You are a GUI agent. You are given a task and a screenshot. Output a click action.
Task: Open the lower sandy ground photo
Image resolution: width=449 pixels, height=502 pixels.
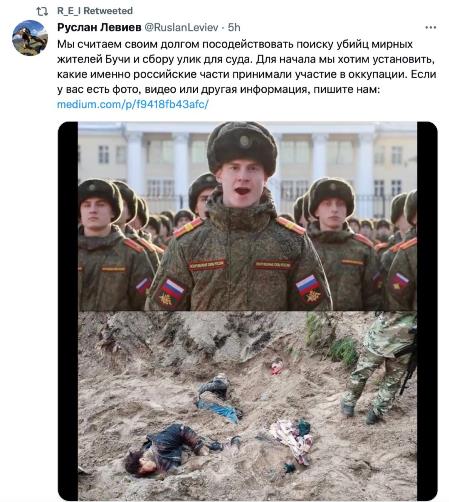[x=247, y=406]
